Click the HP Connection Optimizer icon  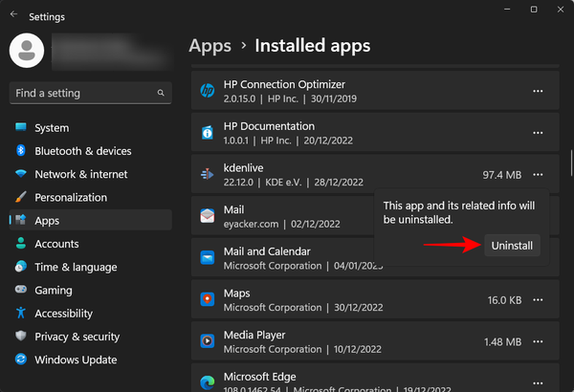pyautogui.click(x=208, y=91)
